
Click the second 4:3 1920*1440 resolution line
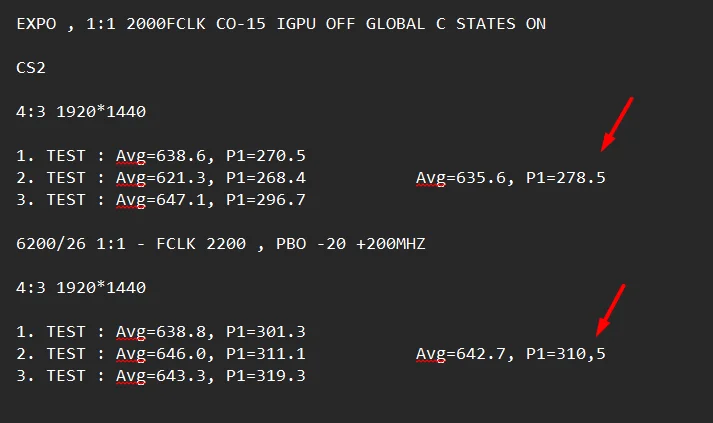(x=81, y=288)
